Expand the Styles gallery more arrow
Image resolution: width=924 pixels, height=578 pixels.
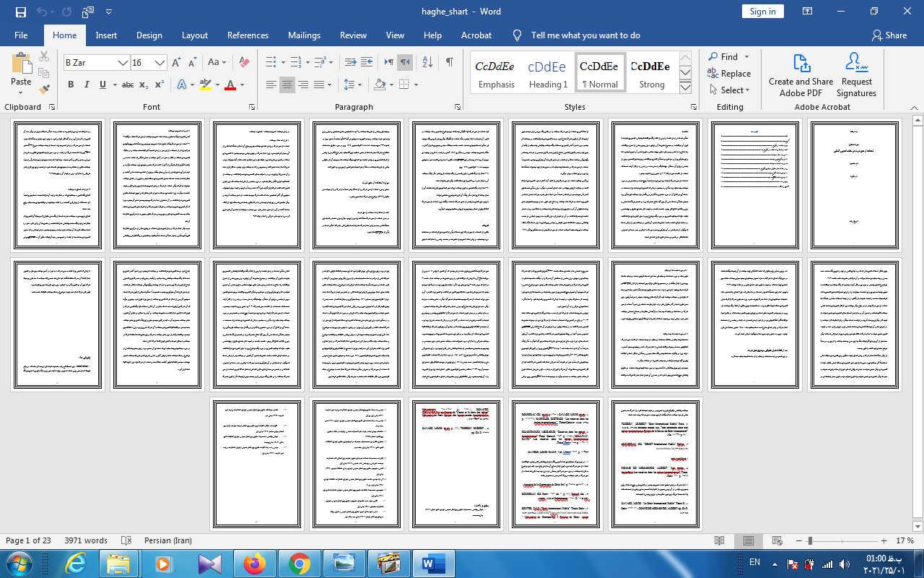(x=685, y=88)
